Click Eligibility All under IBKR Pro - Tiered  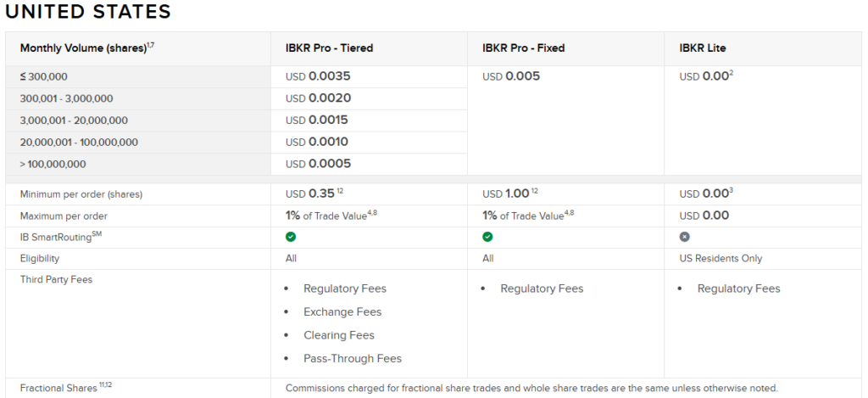pos(292,258)
